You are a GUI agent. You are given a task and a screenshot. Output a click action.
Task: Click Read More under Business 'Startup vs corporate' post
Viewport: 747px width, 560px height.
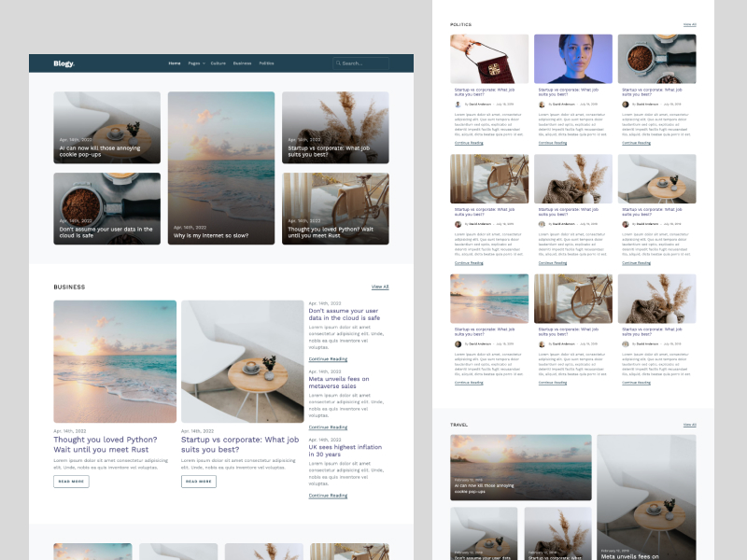click(x=199, y=482)
